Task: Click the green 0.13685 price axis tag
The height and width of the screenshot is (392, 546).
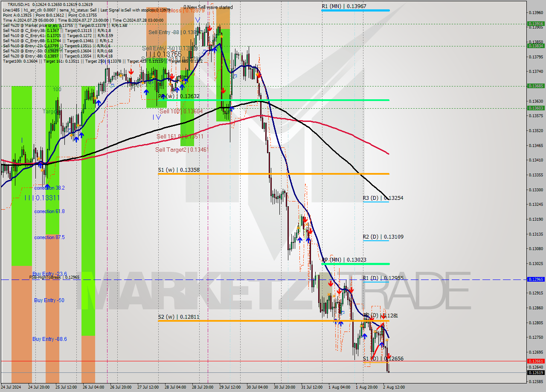Action: 536,86
